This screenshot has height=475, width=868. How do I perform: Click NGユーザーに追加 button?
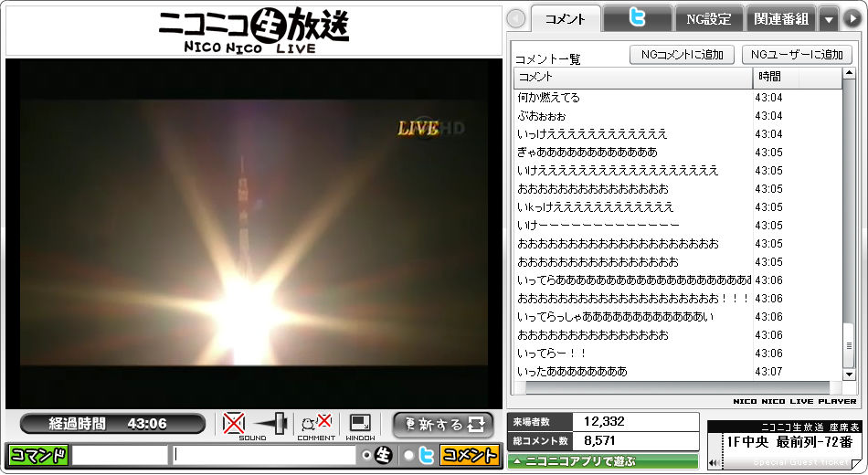pos(797,54)
